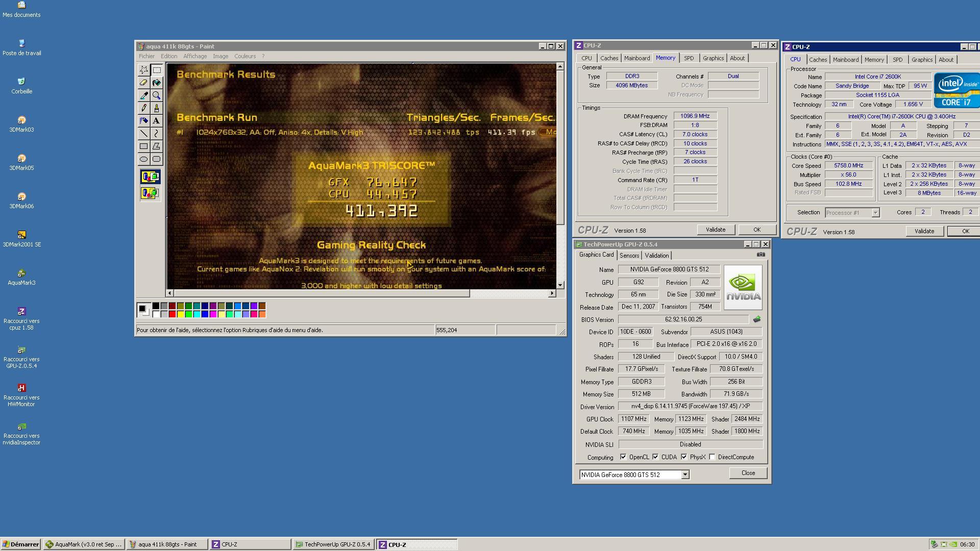
Task: Toggle the DirectCompute checkbox in GPU-Z
Action: pos(712,457)
